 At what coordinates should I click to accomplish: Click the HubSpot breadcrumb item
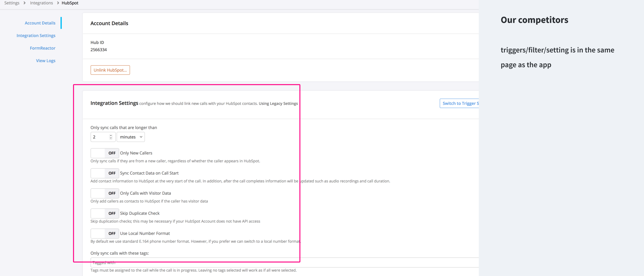(x=70, y=3)
